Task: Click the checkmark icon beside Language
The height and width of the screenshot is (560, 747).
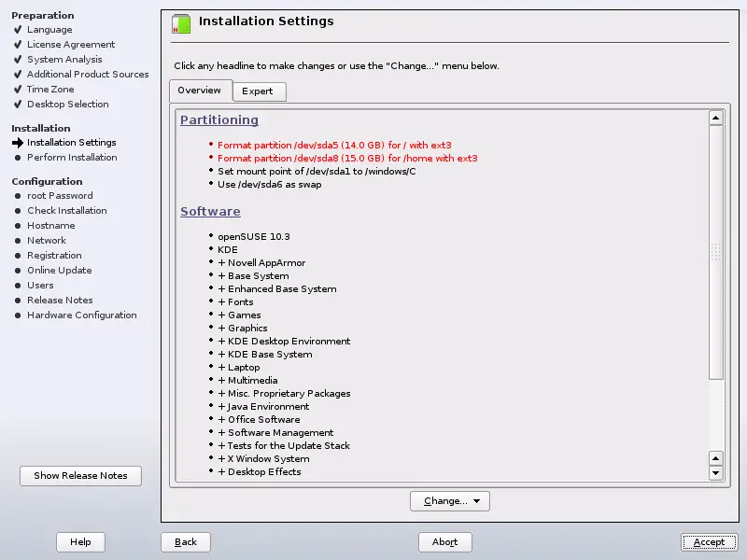Action: tap(18, 30)
